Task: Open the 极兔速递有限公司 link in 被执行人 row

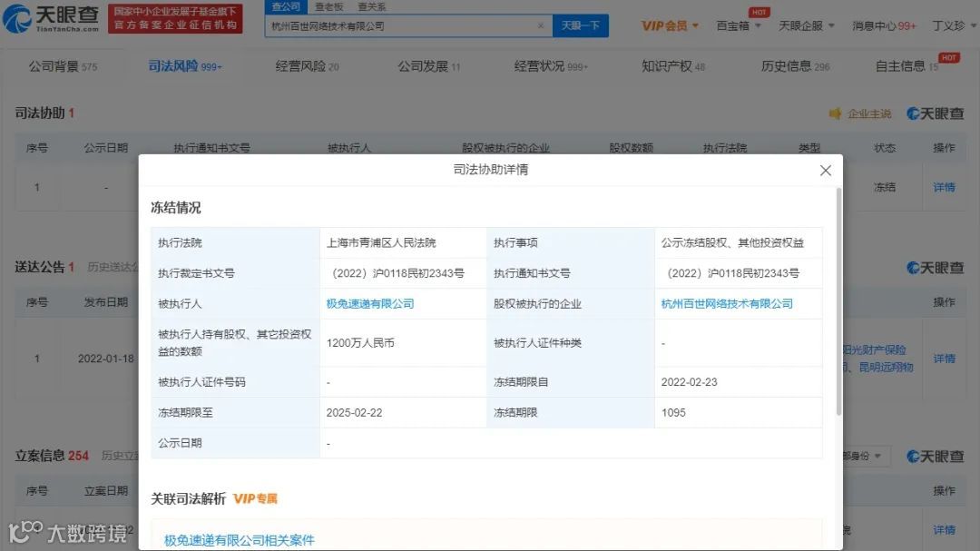Action: (370, 303)
